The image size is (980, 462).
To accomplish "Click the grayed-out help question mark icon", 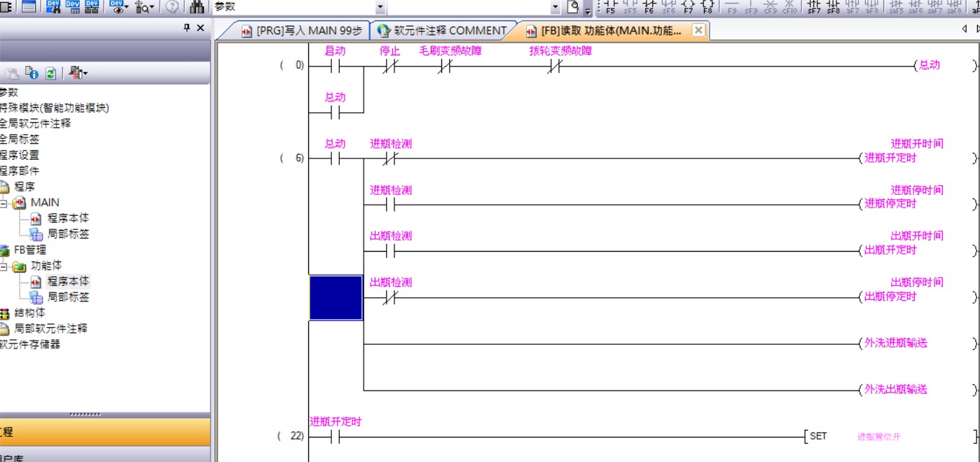I will [172, 7].
